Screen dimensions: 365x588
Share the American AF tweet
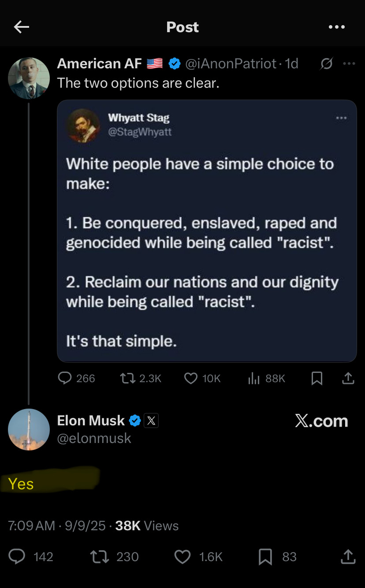click(x=348, y=378)
